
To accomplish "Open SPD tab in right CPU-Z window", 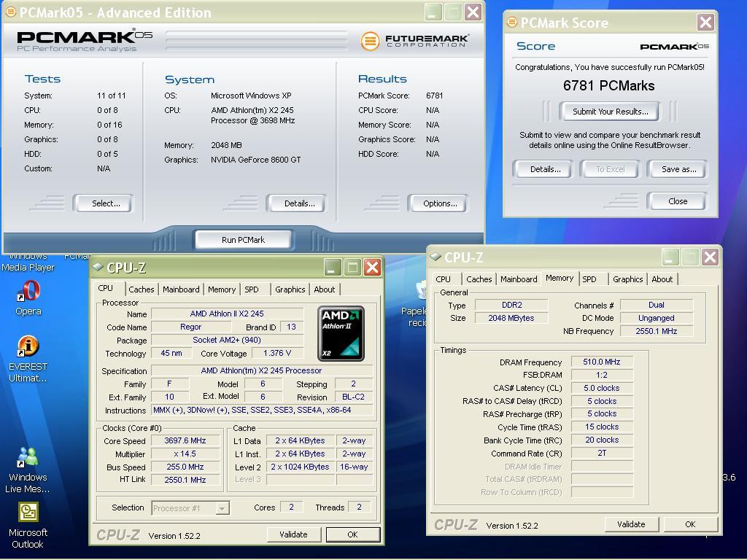I will (x=589, y=279).
